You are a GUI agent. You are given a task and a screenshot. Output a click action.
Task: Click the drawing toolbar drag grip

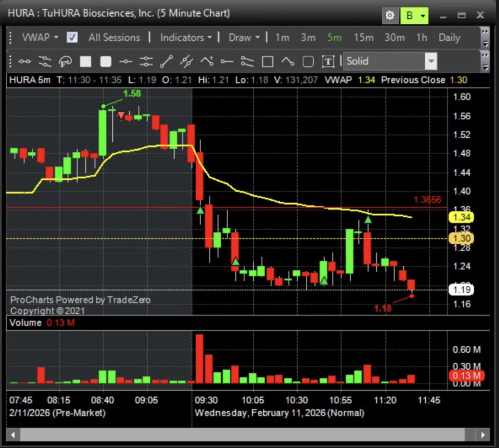click(11, 62)
